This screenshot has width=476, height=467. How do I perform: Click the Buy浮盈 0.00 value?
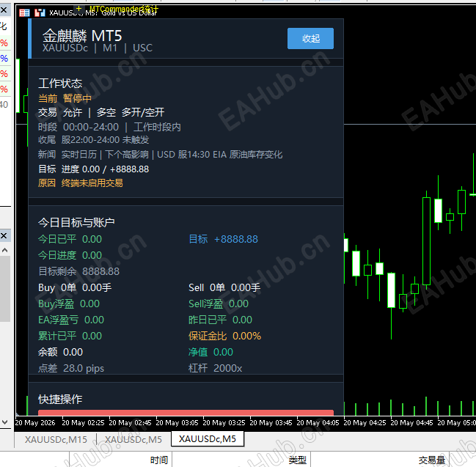pos(69,304)
